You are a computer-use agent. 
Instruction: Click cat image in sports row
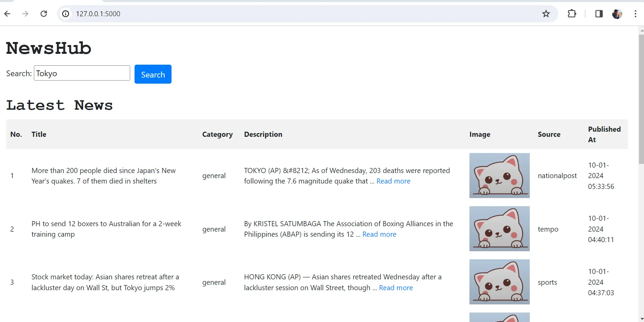[500, 282]
